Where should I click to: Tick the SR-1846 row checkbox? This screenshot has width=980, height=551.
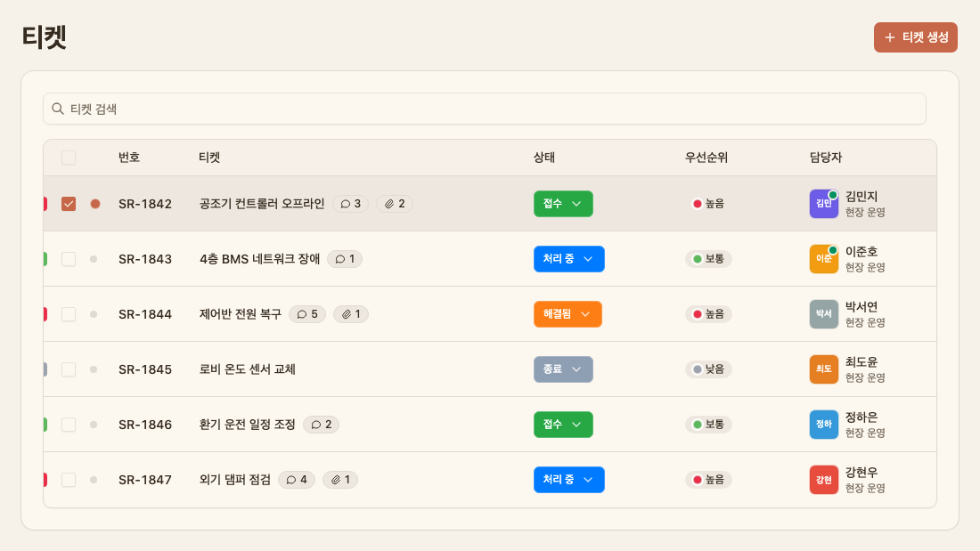[69, 425]
